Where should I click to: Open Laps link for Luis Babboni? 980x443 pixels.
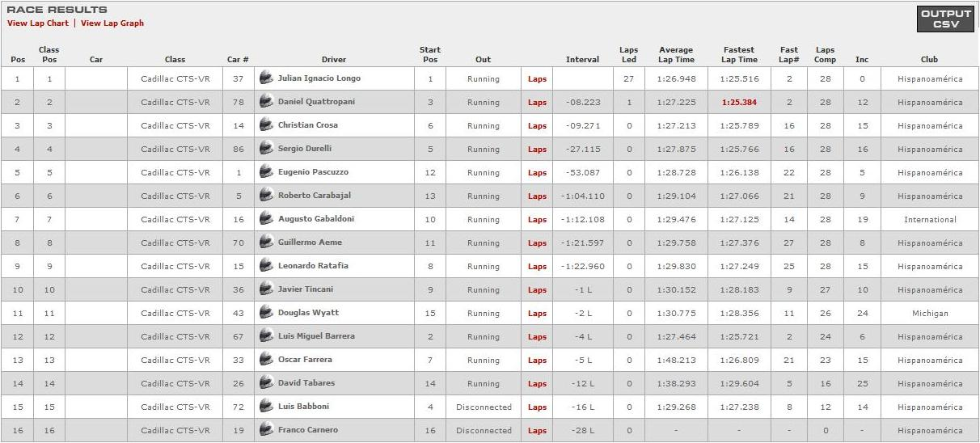[x=537, y=407]
